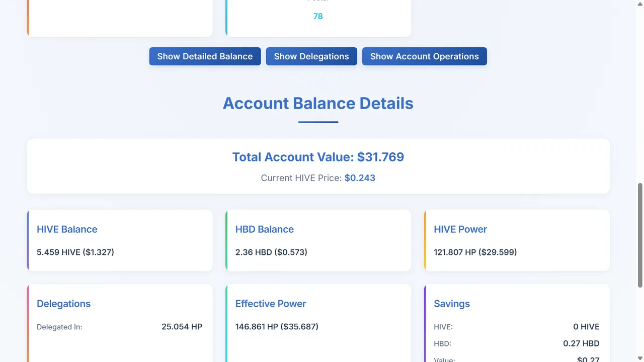Click the 0 HIVE savings value
Image resolution: width=644 pixels, height=362 pixels.
point(586,327)
